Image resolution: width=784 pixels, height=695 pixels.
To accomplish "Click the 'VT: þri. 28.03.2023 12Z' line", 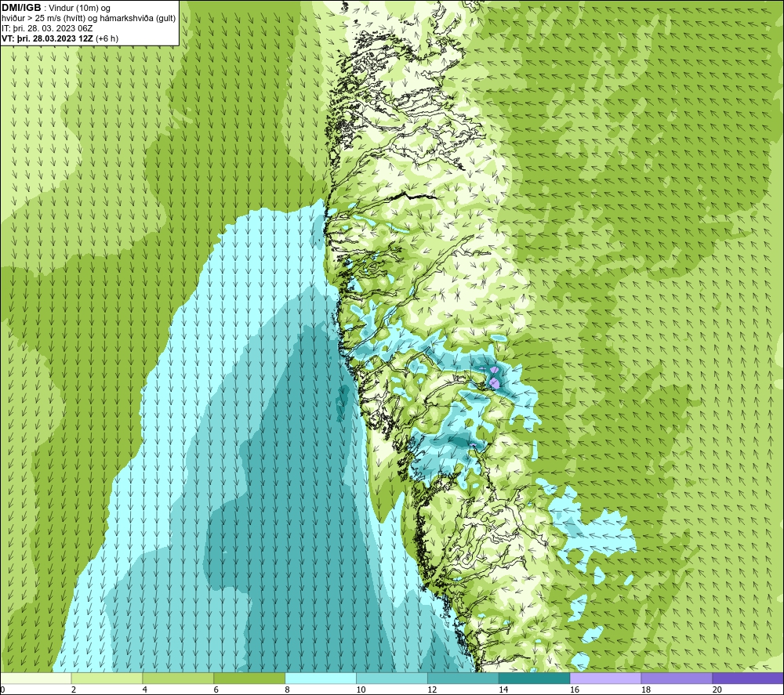I will [x=48, y=38].
